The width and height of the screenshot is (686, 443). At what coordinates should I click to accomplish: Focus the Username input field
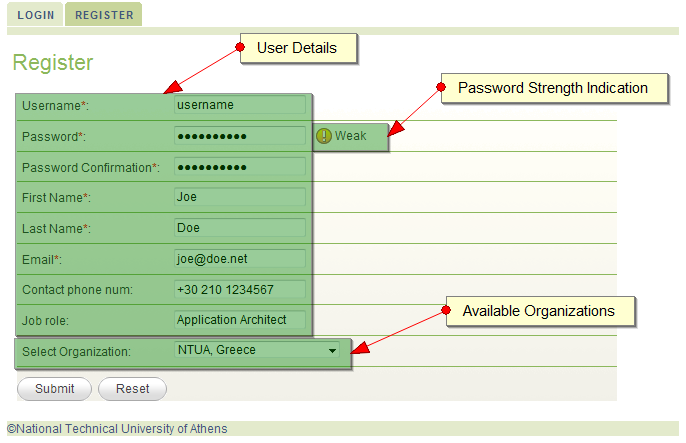(240, 105)
